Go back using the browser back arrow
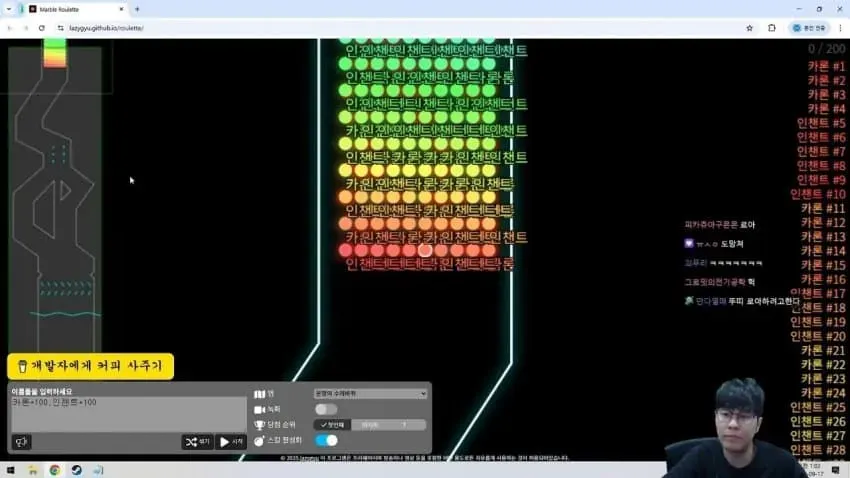 (x=10, y=28)
